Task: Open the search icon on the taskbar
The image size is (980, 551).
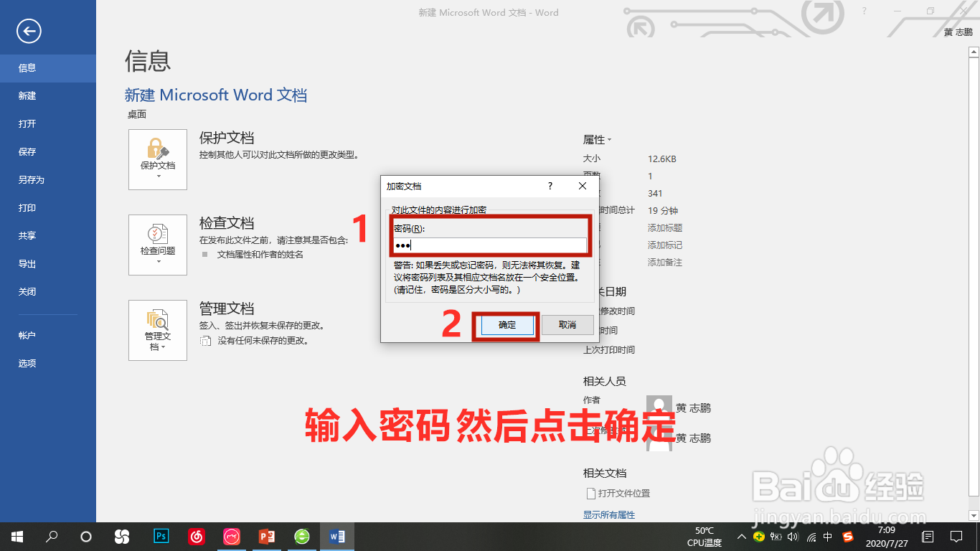Action: [x=51, y=536]
